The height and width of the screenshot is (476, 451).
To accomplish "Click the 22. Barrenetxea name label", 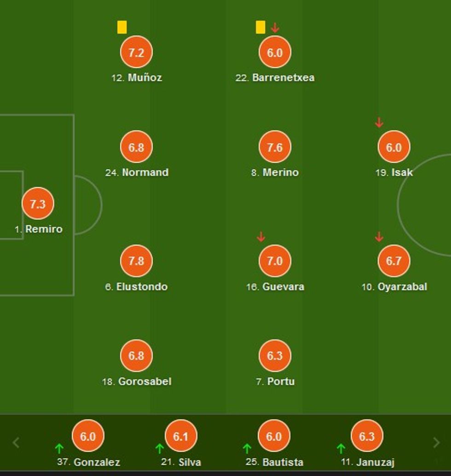I will 275,78.
